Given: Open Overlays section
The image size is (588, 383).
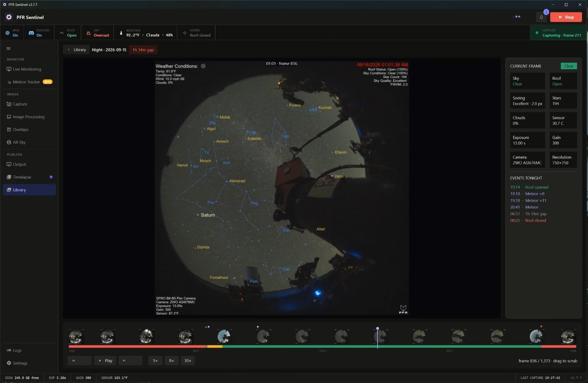Looking at the screenshot, I should click(29, 129).
